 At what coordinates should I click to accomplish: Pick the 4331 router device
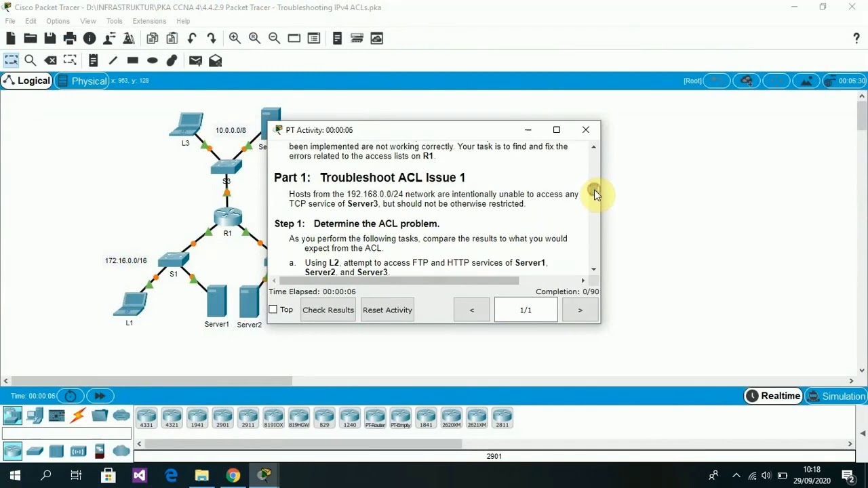(146, 418)
